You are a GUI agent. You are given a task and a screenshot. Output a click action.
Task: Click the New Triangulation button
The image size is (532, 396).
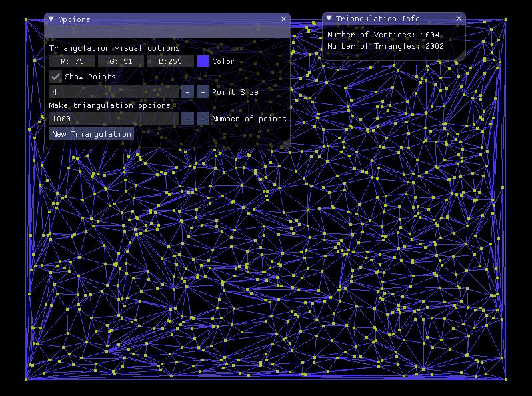click(91, 134)
